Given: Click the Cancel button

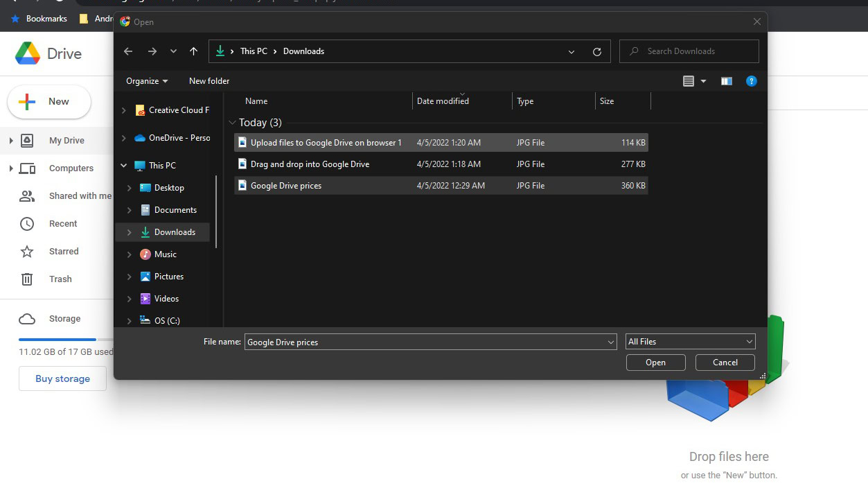Looking at the screenshot, I should [x=725, y=363].
